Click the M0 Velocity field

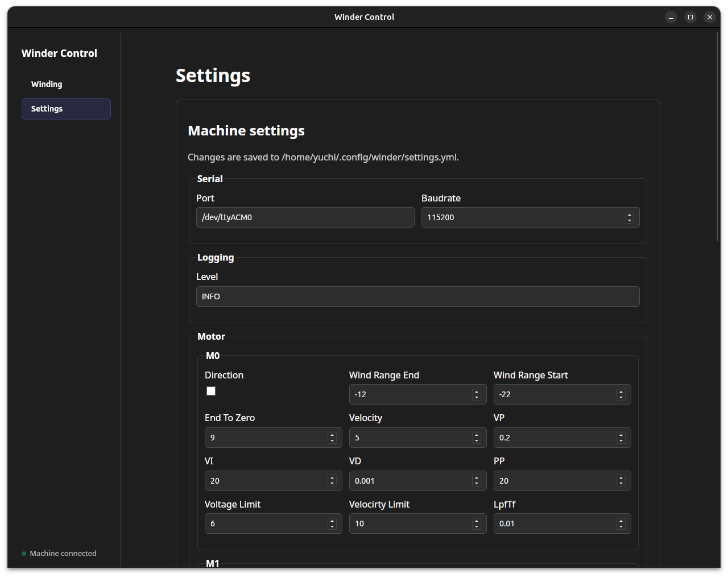coord(417,438)
